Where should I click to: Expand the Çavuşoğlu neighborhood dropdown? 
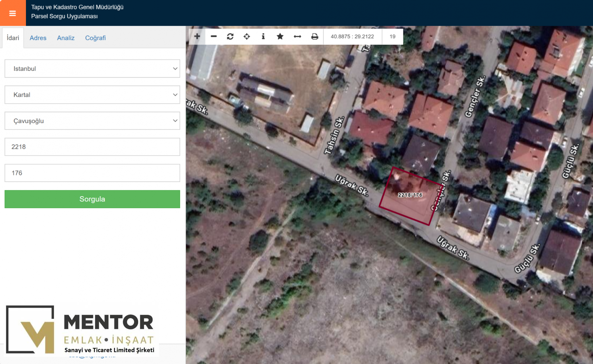92,121
